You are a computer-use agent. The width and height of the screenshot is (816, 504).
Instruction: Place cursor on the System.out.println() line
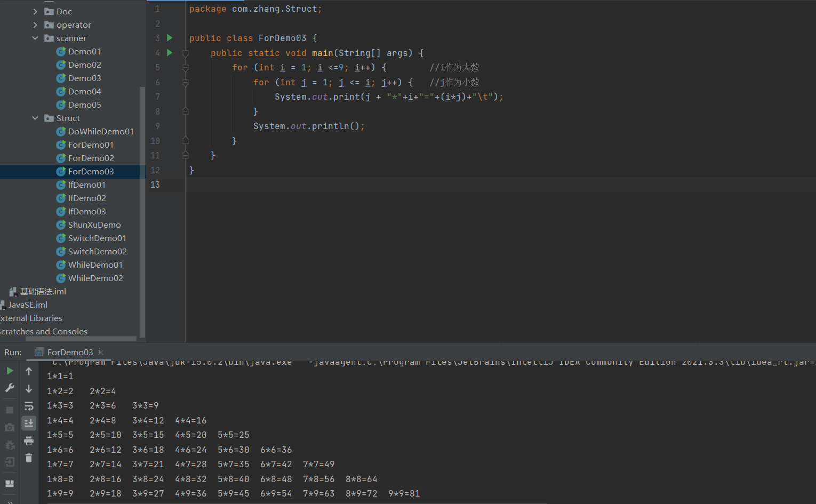pyautogui.click(x=309, y=126)
